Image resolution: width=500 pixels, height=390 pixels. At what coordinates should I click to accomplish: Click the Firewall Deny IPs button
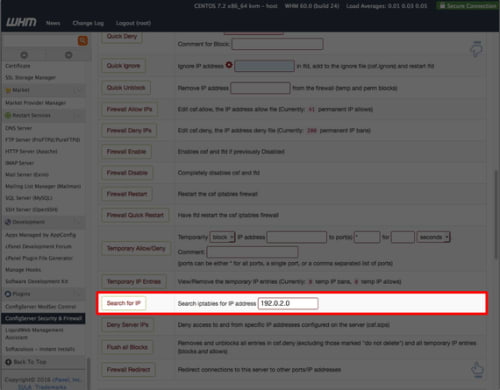click(x=129, y=130)
